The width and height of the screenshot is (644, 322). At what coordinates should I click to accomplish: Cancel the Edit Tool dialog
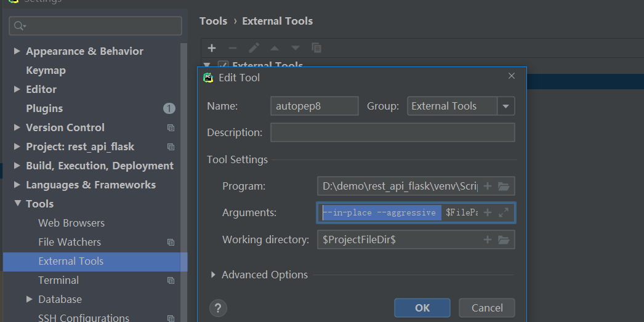pos(487,308)
